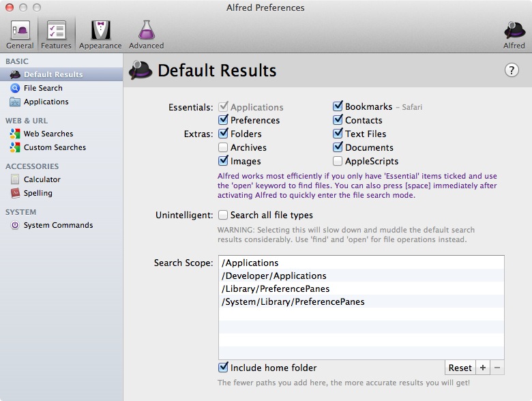The height and width of the screenshot is (401, 532).
Task: Open the Appearance tuxedo icon
Action: point(100,30)
